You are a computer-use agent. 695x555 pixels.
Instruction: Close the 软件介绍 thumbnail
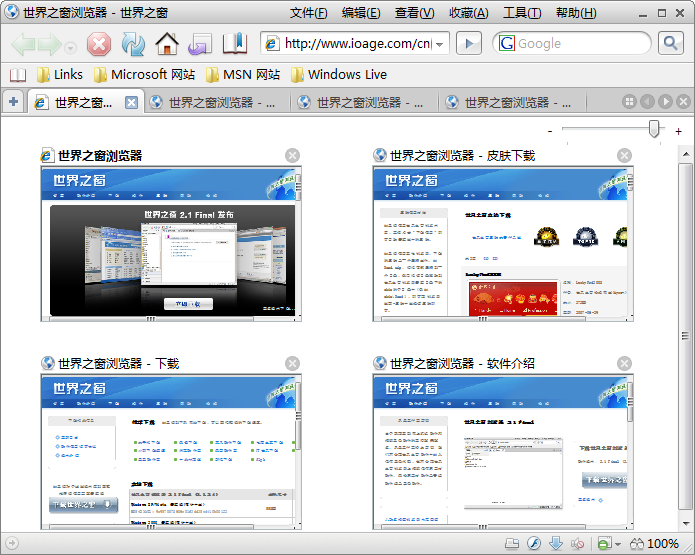624,363
